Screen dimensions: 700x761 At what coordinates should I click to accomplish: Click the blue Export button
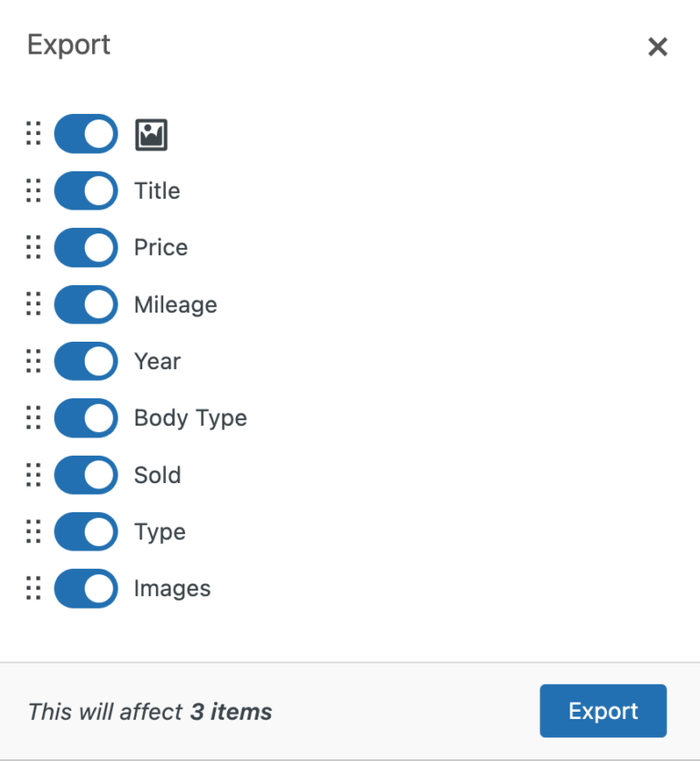pos(602,711)
